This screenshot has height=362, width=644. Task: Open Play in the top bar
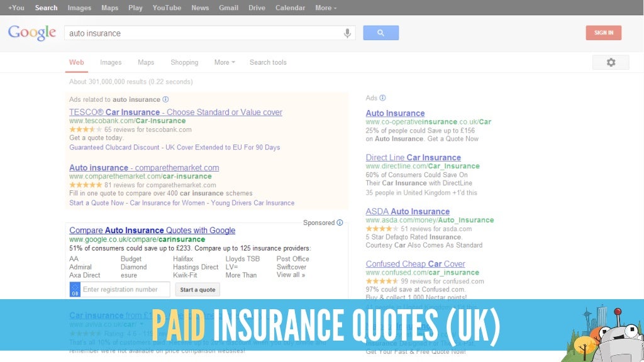[135, 8]
